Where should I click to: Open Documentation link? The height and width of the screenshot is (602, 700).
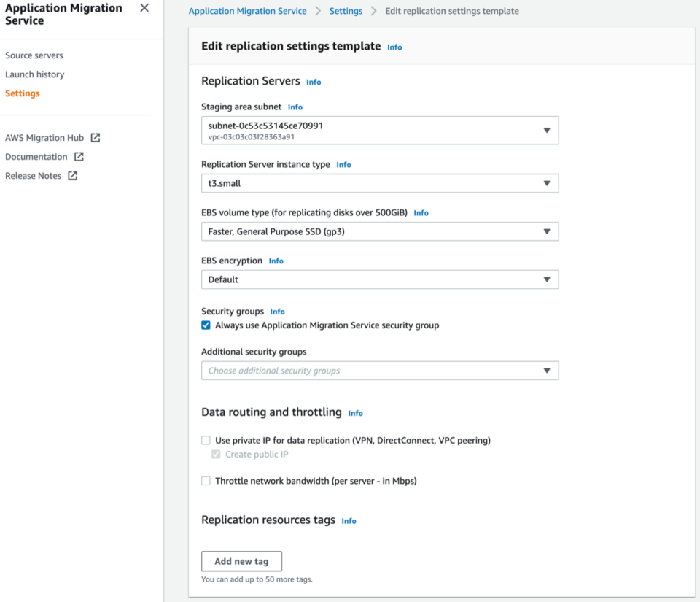point(36,157)
